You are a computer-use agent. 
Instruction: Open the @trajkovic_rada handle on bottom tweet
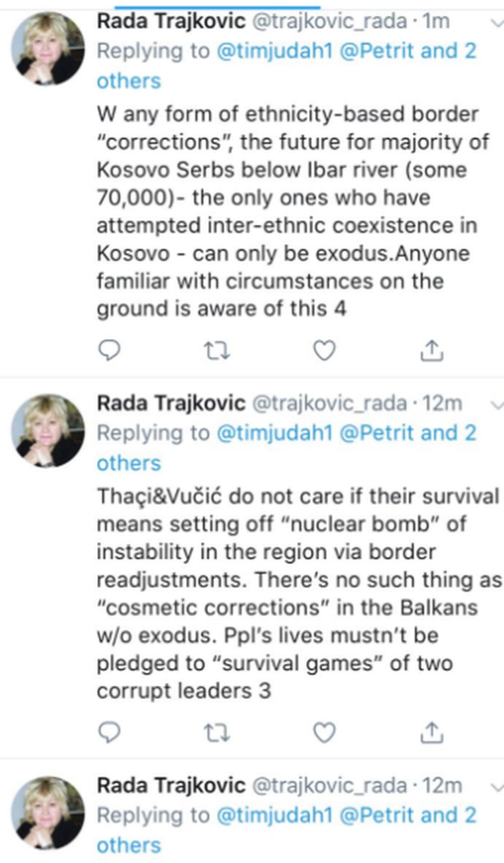click(x=329, y=786)
